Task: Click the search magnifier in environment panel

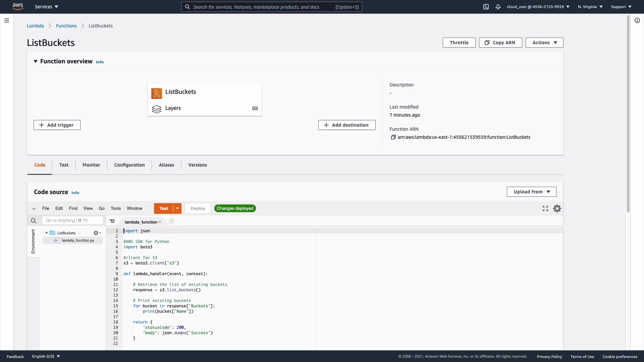Action: pos(33,221)
